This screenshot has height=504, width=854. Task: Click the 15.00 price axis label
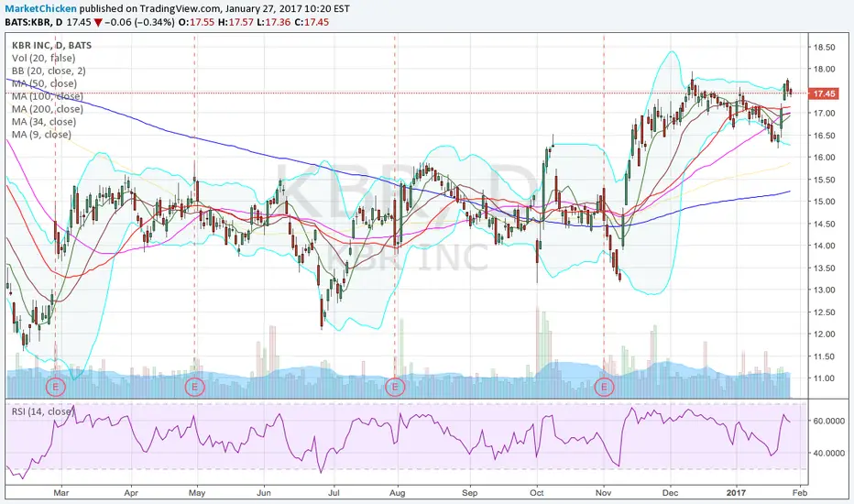824,202
